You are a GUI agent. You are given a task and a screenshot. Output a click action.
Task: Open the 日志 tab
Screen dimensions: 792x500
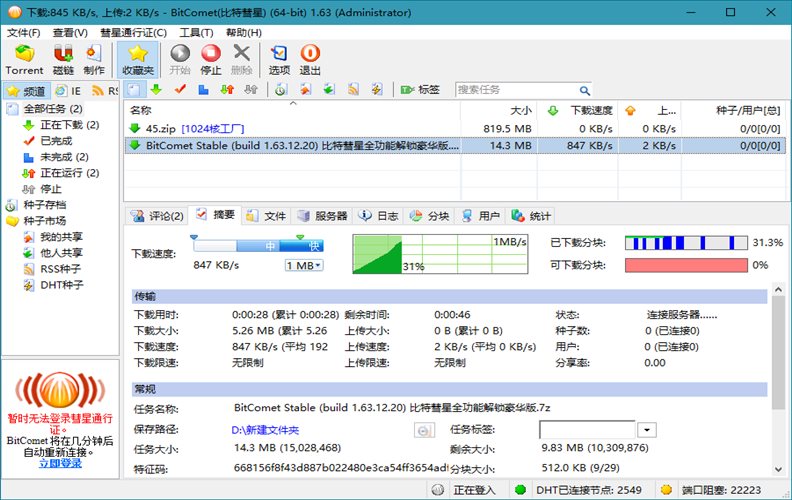379,216
